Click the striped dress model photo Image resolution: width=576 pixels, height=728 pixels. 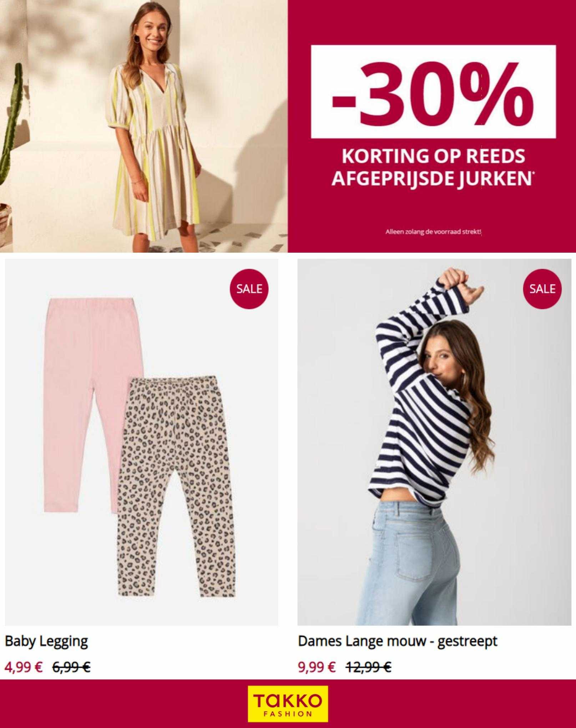[x=144, y=126]
